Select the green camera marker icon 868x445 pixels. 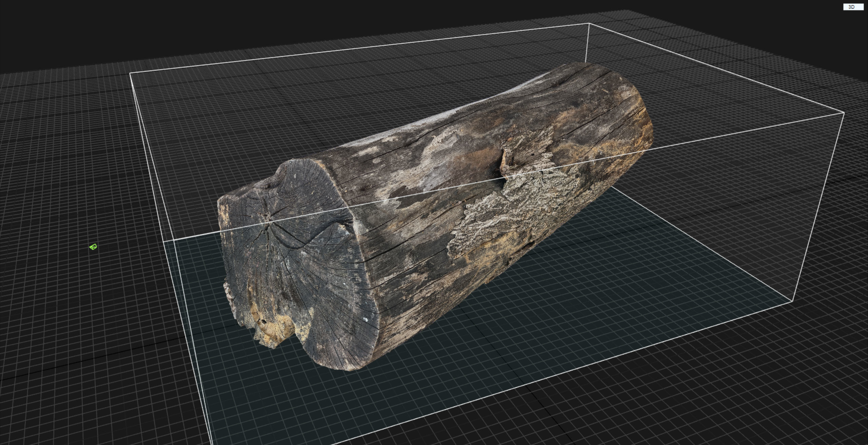[x=93, y=247]
